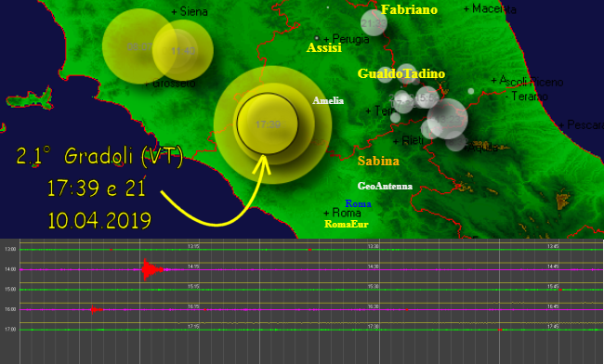
Task: Select the 08:07 earthquake circle
Action: pos(139,46)
